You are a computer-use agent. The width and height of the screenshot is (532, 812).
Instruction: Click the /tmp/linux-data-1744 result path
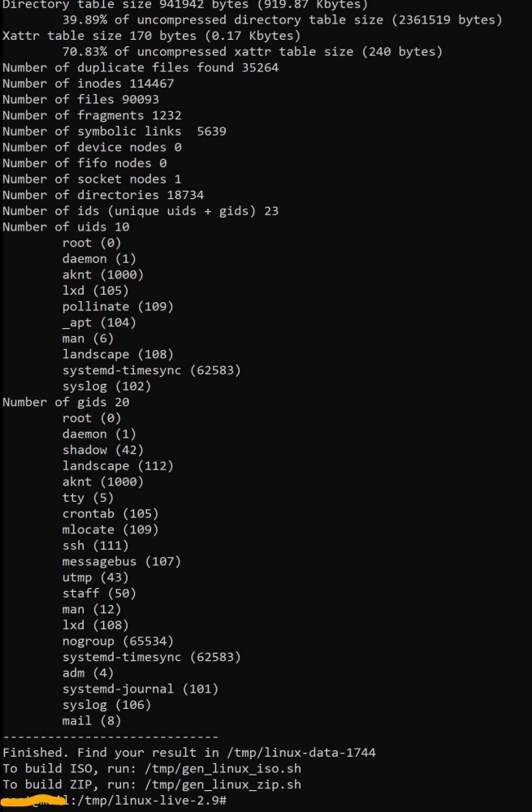(301, 753)
